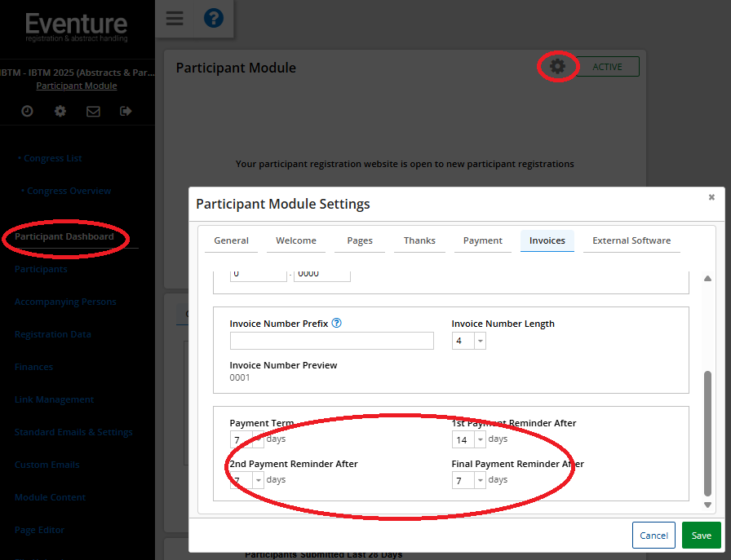Click Invoice Number Prefix help icon

[x=337, y=323]
